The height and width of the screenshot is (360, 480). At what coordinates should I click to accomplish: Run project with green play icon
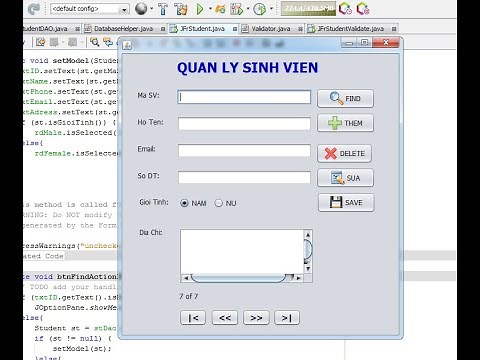coord(200,9)
